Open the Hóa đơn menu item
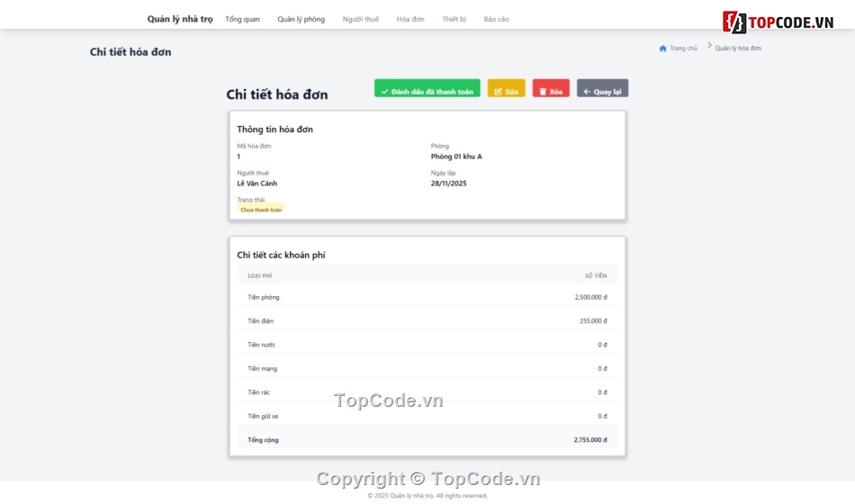Screen dimensions: 855x504 tap(410, 19)
